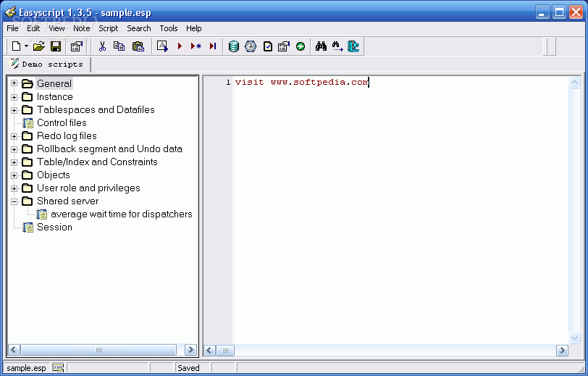Select the Demo scripts tab

tap(48, 64)
